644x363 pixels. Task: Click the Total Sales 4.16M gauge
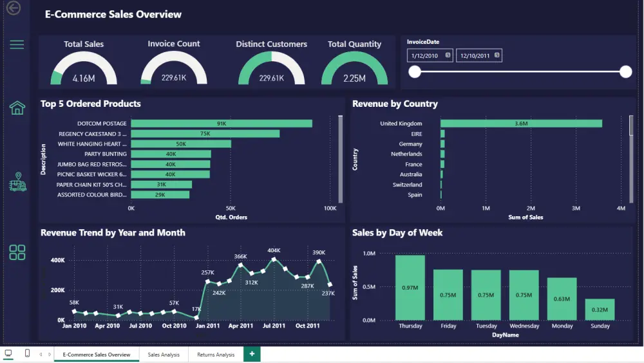point(84,68)
